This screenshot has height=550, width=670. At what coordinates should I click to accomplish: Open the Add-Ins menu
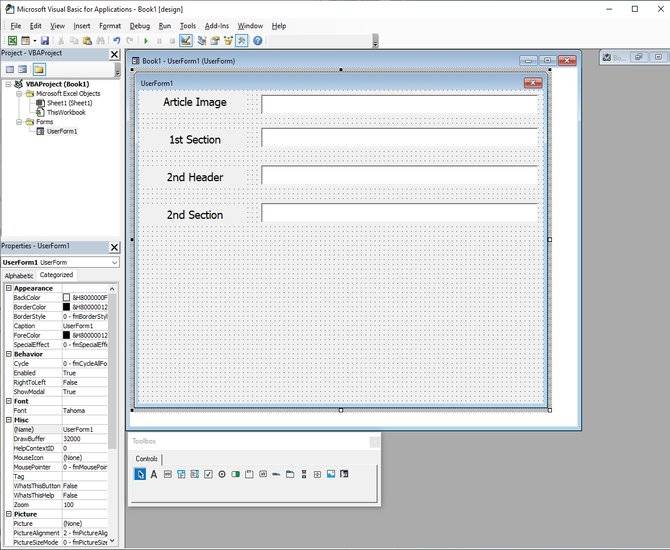point(217,26)
